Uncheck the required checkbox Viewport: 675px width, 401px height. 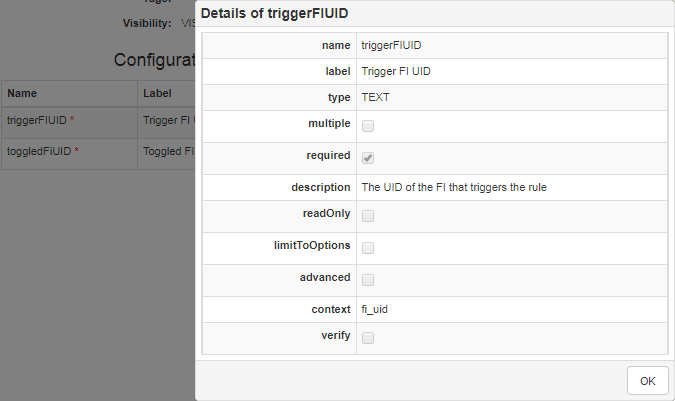coord(368,158)
